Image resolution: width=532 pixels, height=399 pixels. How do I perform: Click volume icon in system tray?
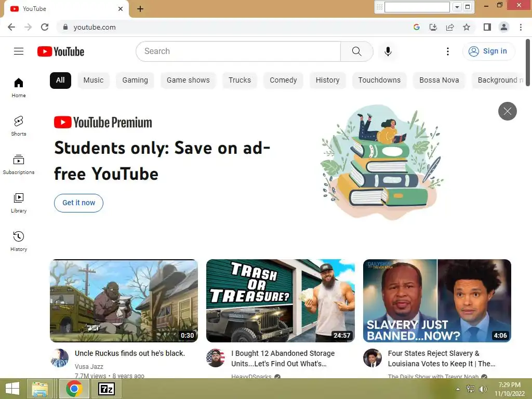(x=483, y=389)
